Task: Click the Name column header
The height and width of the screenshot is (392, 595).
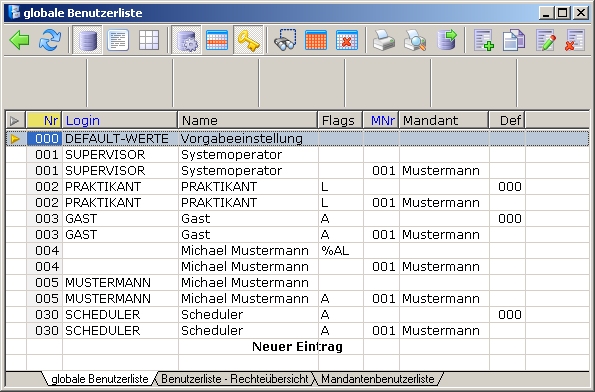Action: click(x=248, y=121)
